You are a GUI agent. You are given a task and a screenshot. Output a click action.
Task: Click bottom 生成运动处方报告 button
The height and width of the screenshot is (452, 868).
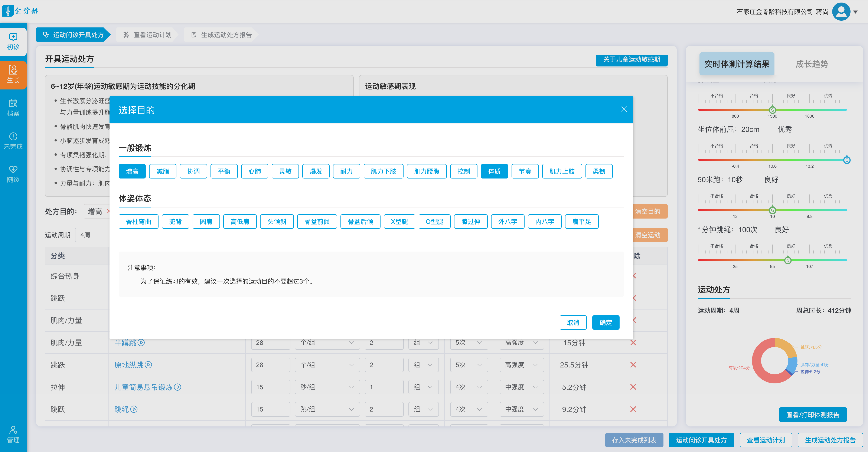coord(830,440)
